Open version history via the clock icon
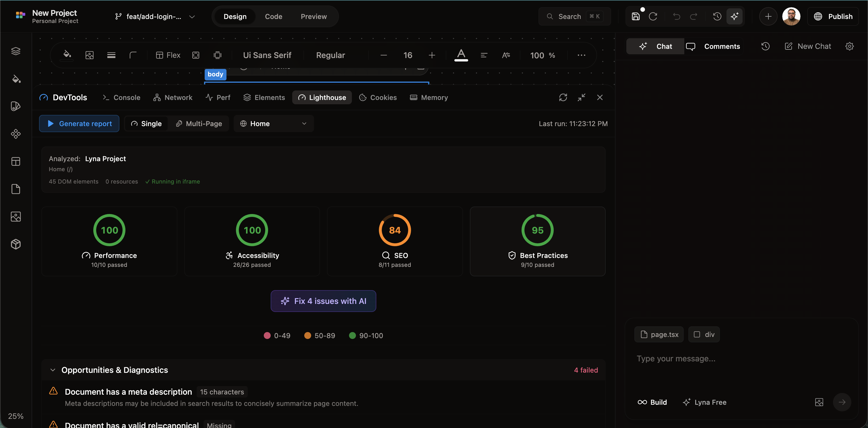Screen dimensions: 868x428 [x=717, y=16]
